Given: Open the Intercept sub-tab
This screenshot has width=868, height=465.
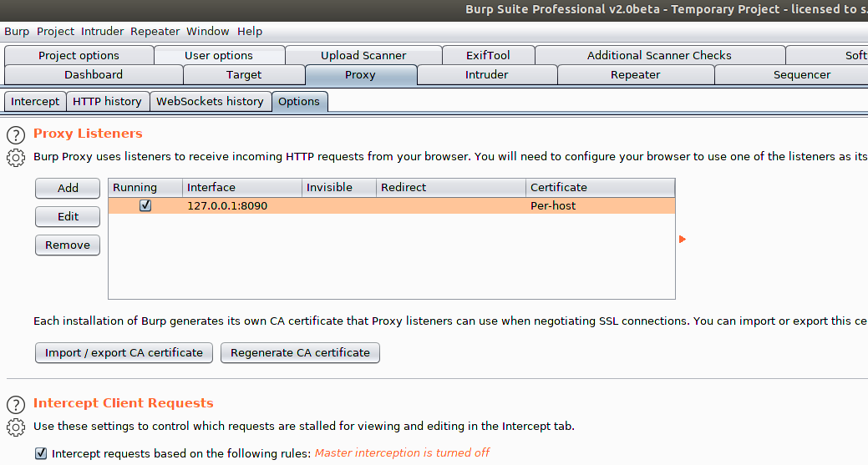Looking at the screenshot, I should click(x=35, y=102).
